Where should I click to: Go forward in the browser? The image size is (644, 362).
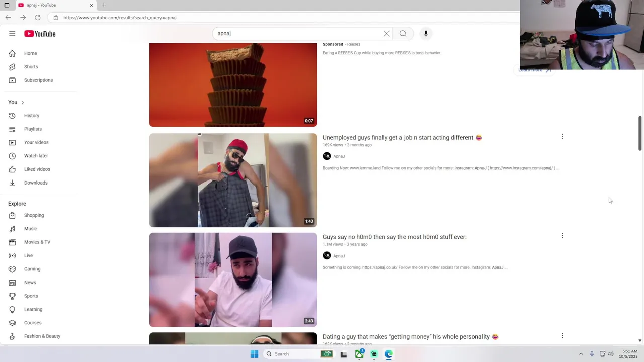pos(23,18)
